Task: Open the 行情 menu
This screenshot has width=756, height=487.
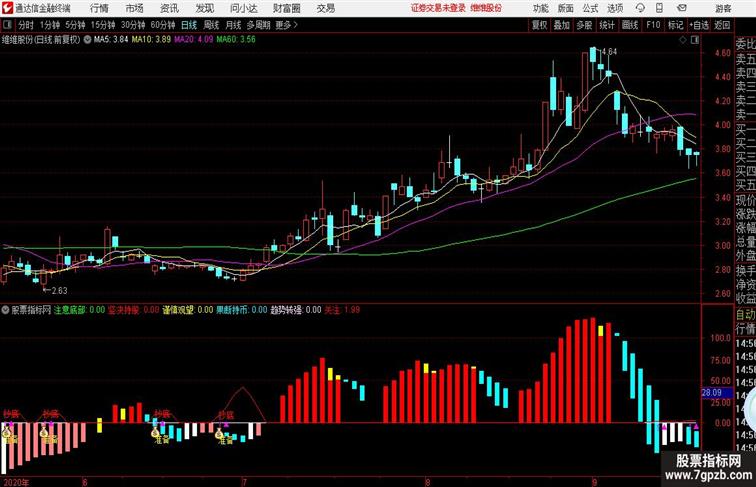Action: [99, 8]
